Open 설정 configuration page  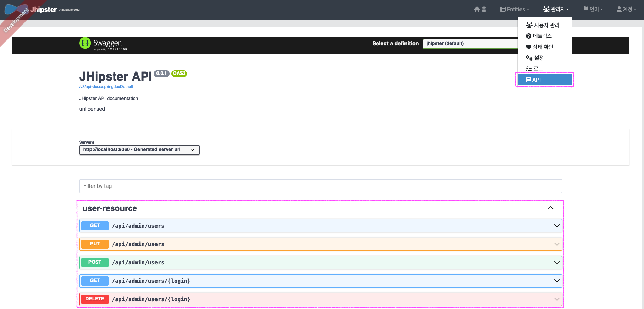coord(544,58)
